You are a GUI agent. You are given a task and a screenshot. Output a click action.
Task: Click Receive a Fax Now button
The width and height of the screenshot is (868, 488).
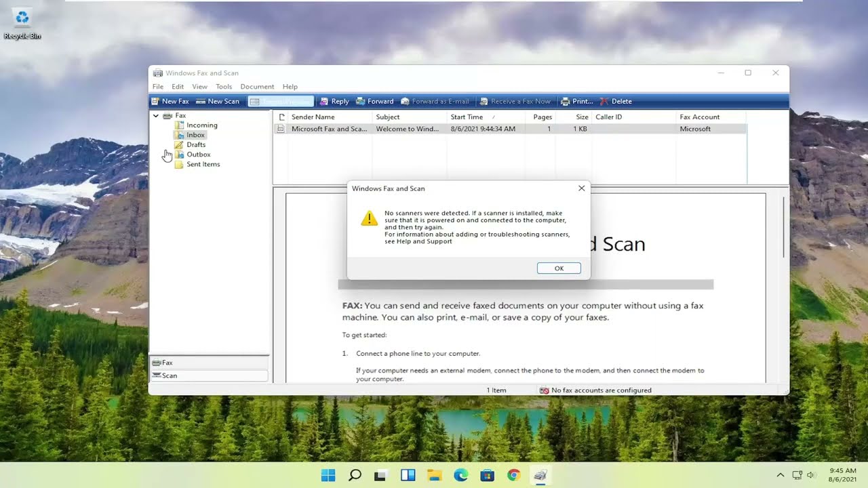515,101
